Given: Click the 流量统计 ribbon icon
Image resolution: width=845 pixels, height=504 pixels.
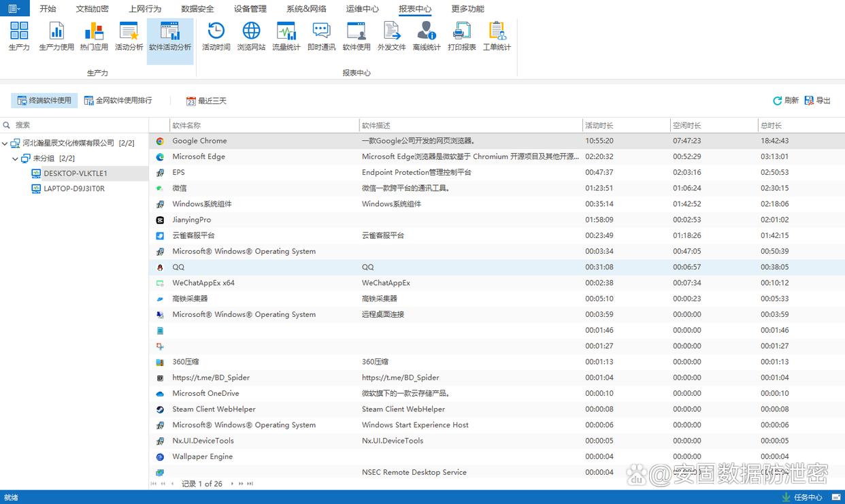Looking at the screenshot, I should (x=286, y=36).
